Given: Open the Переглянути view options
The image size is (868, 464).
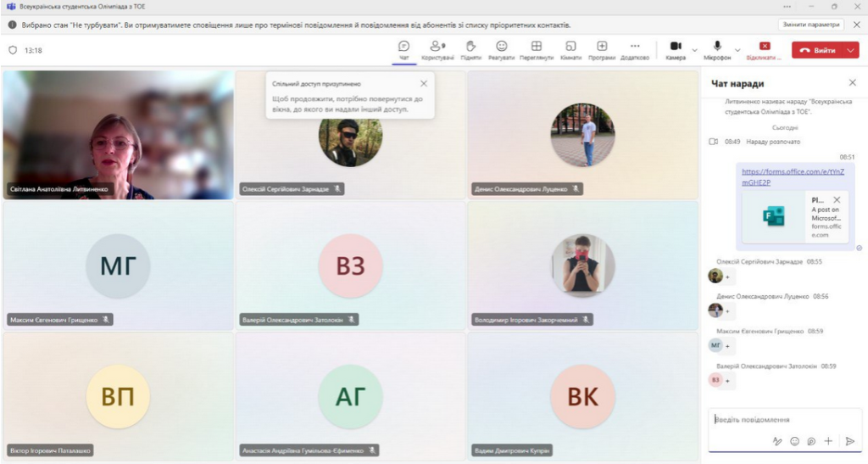Looking at the screenshot, I should pos(537,50).
